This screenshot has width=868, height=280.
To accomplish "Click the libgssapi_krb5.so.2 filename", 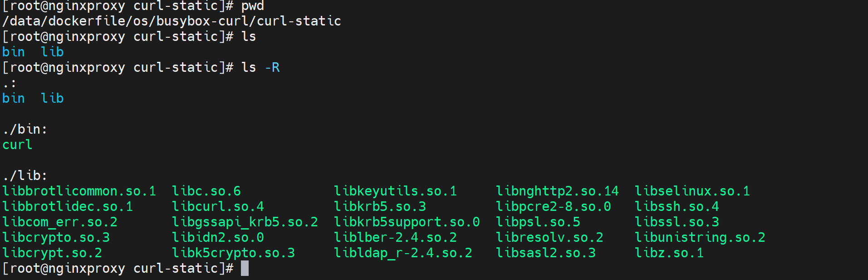I will click(x=245, y=222).
